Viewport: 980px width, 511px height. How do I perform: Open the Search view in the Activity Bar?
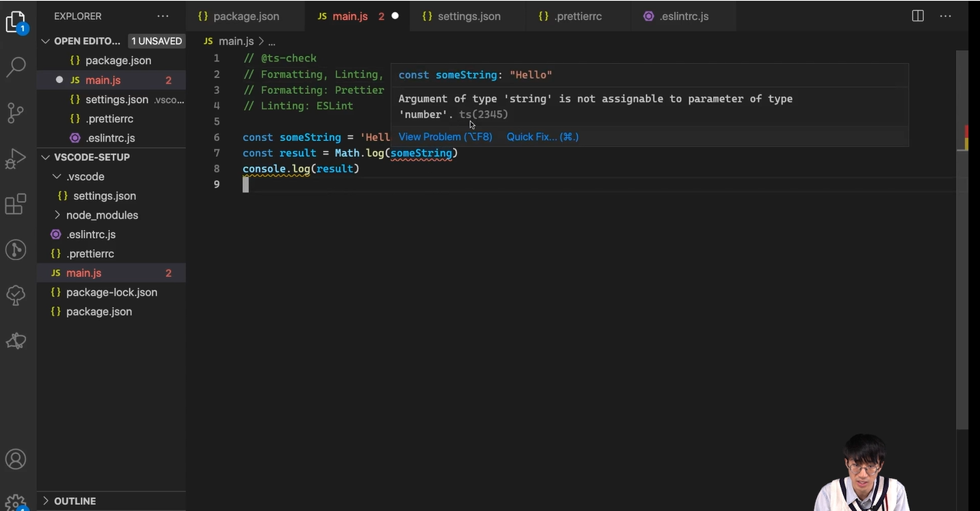point(15,66)
